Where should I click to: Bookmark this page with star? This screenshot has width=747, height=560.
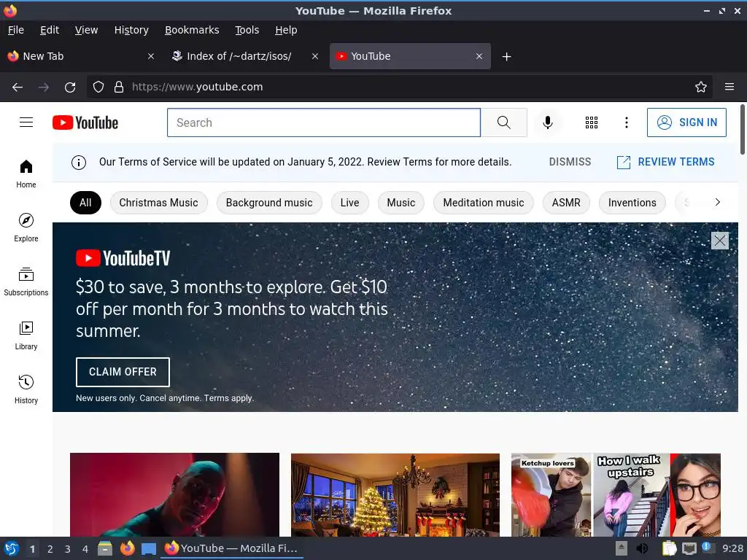point(700,87)
